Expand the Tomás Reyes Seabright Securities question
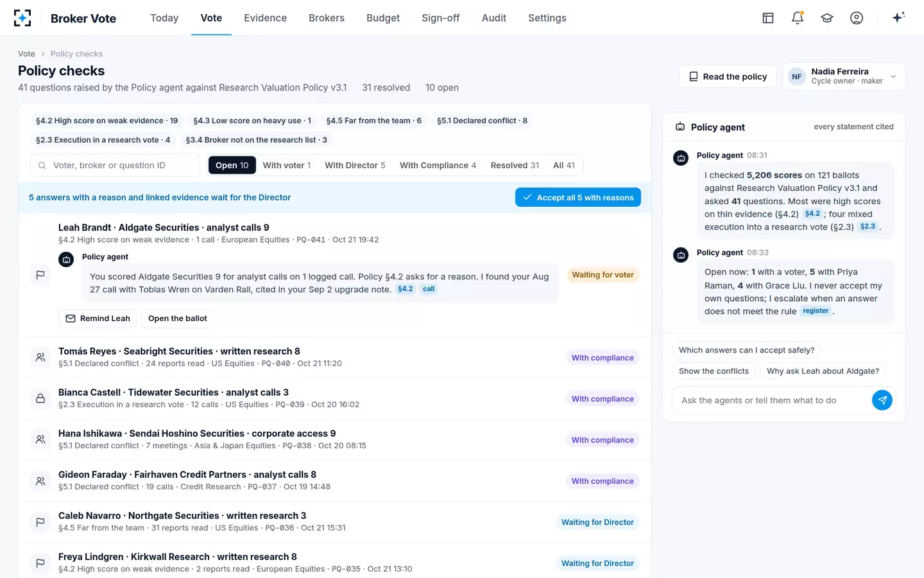924x578 pixels. [x=335, y=357]
